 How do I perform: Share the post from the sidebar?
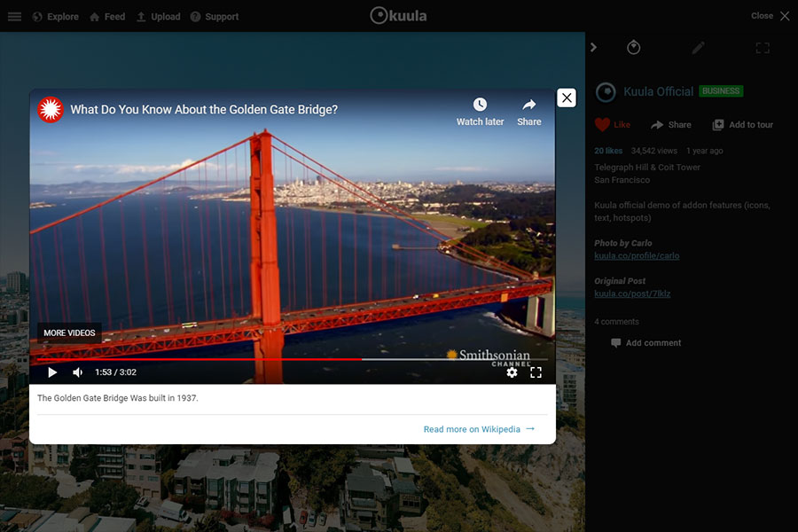click(671, 125)
